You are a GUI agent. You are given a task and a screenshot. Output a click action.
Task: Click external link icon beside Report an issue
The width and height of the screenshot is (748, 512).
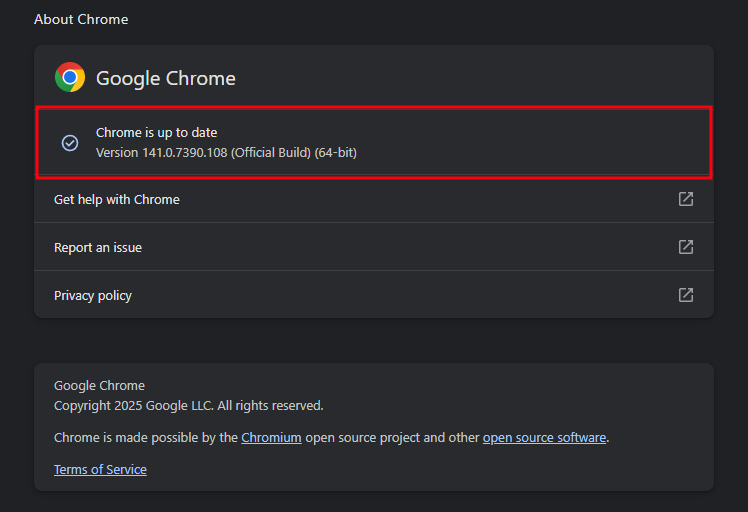686,247
